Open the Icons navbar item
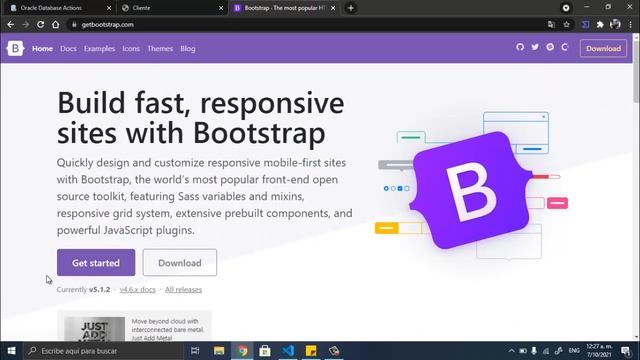640x360 pixels. pos(131,49)
